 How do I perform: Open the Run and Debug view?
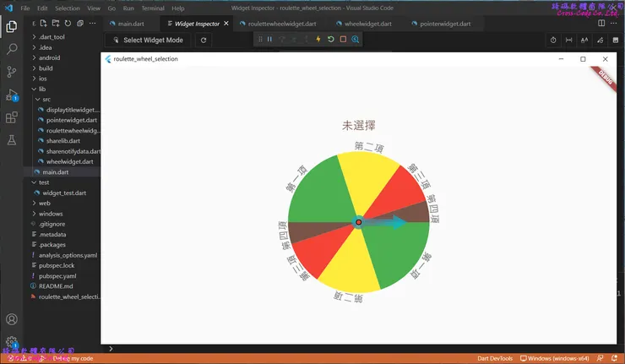12,95
